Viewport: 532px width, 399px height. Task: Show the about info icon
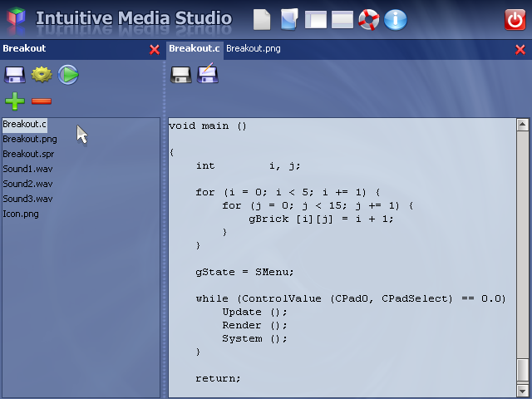point(396,20)
